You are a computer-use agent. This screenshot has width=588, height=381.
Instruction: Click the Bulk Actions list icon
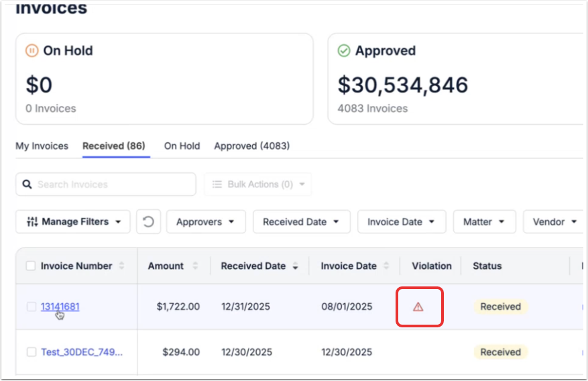[217, 184]
